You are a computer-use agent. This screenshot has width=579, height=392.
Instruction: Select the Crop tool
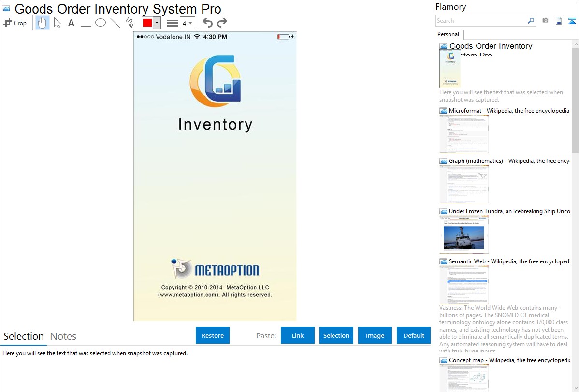click(x=15, y=23)
